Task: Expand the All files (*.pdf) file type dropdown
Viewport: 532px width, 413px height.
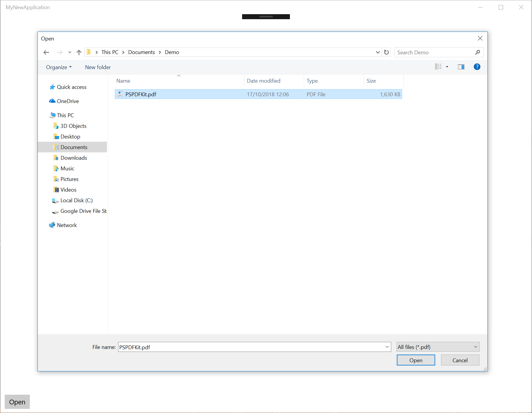Action: point(438,347)
